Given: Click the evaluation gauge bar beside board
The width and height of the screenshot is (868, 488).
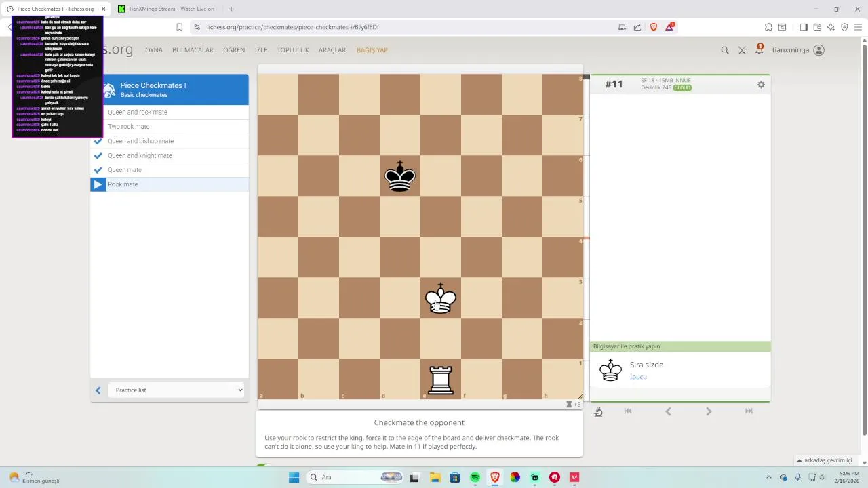Looking at the screenshot, I should click(587, 237).
